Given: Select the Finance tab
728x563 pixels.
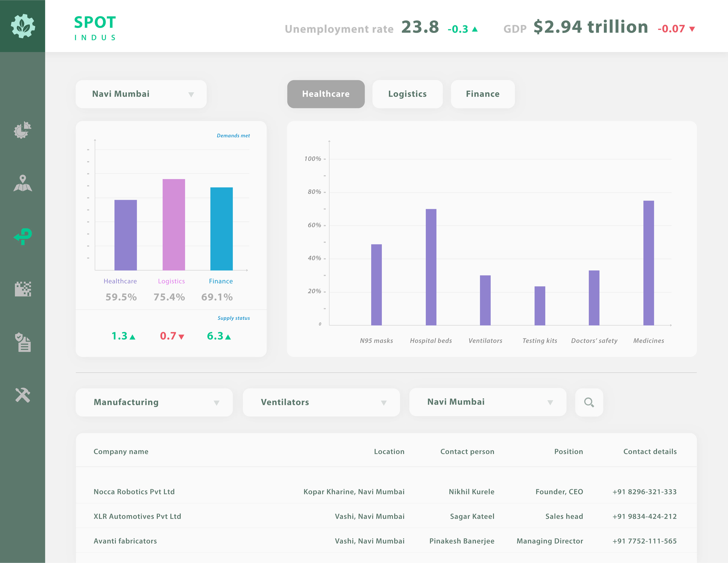Looking at the screenshot, I should click(482, 94).
